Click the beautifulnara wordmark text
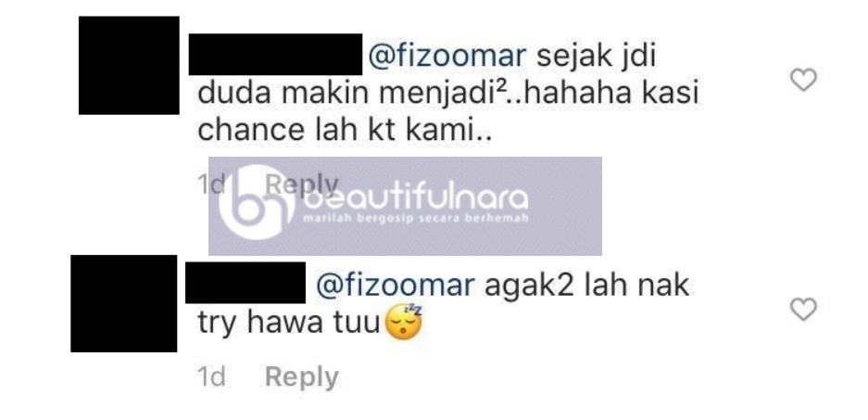 tap(415, 198)
